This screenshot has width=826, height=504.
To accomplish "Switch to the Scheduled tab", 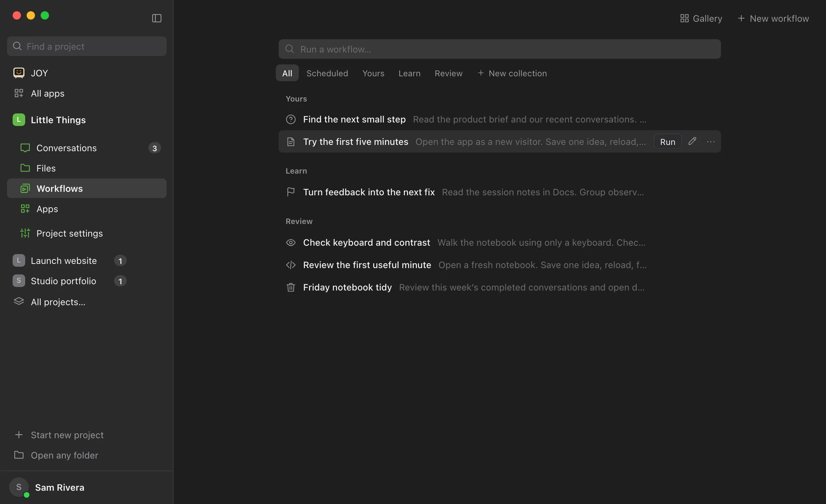I will tap(327, 73).
